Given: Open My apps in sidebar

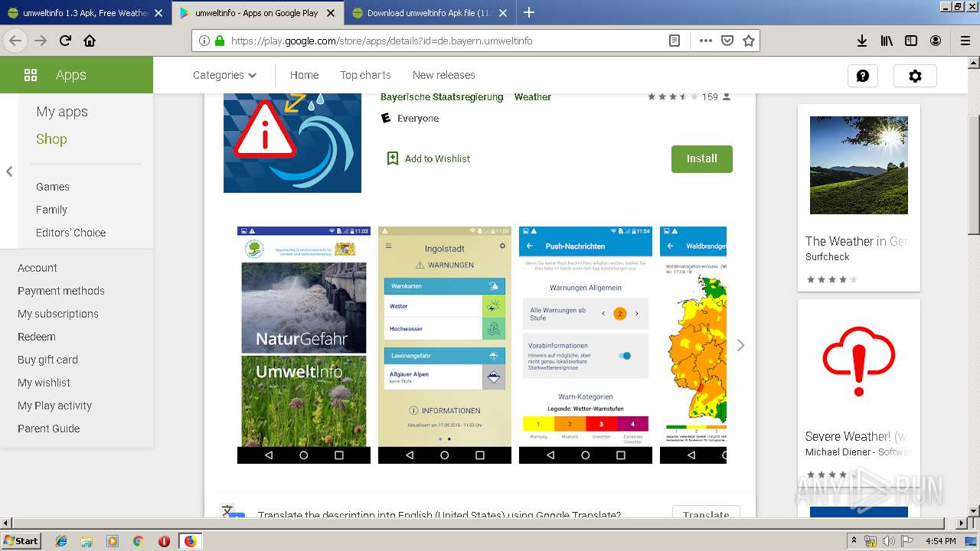Looking at the screenshot, I should pos(62,112).
